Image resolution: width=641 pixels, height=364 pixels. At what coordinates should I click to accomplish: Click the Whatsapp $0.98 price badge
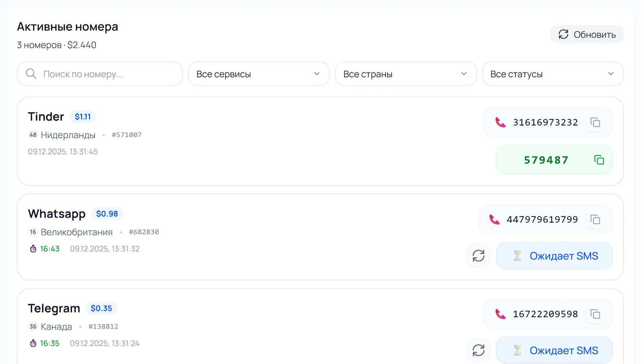[107, 214]
